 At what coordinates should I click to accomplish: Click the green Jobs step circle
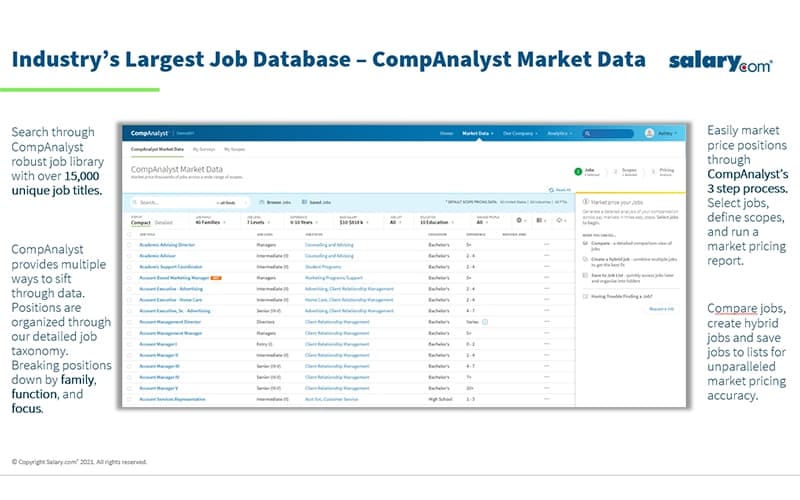(578, 171)
